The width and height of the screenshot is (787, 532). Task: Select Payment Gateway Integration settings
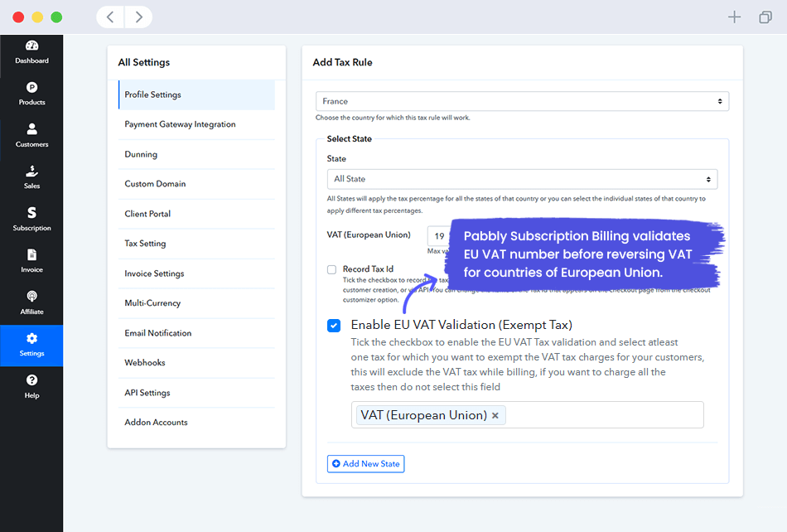(x=180, y=124)
